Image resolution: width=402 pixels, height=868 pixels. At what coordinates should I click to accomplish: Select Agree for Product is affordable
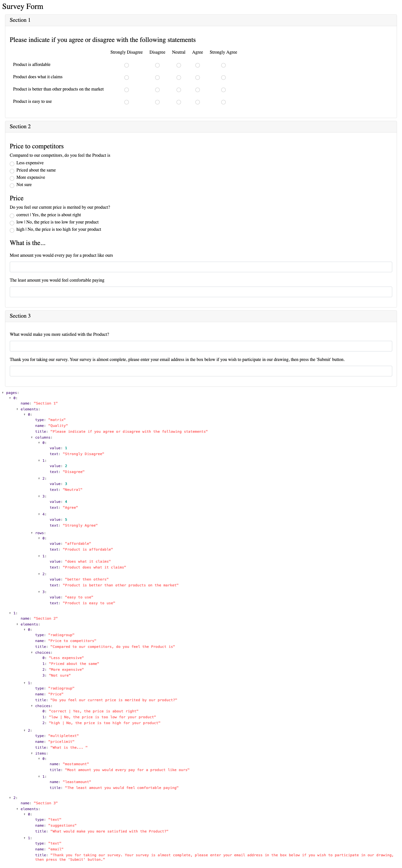[x=198, y=65]
